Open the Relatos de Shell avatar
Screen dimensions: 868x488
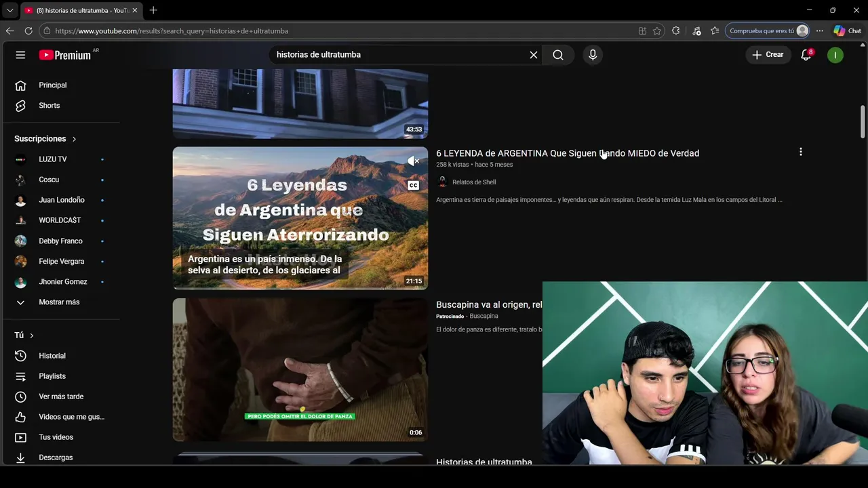tap(442, 182)
